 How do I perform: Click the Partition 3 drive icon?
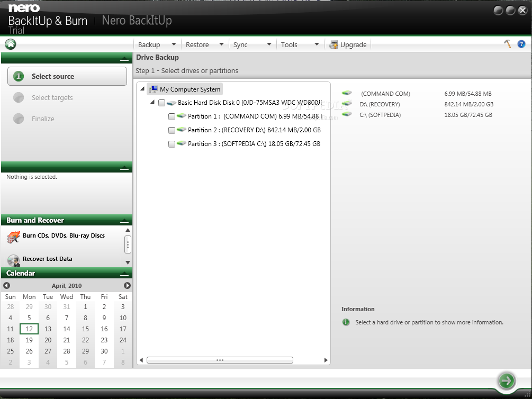(182, 143)
